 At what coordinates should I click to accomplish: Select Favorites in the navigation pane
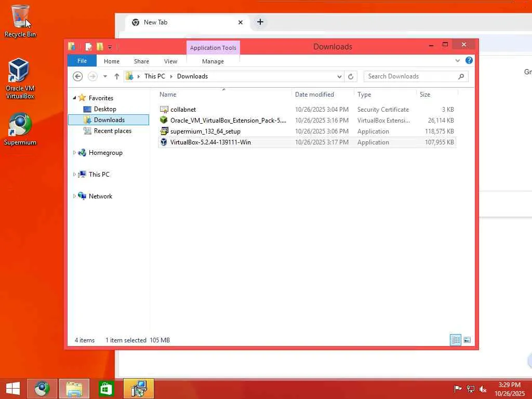click(x=101, y=98)
